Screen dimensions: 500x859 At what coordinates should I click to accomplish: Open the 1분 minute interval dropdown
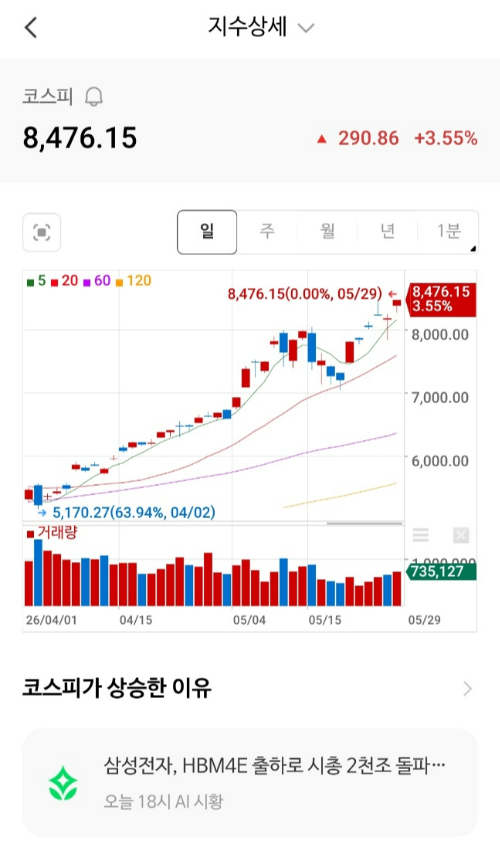449,232
